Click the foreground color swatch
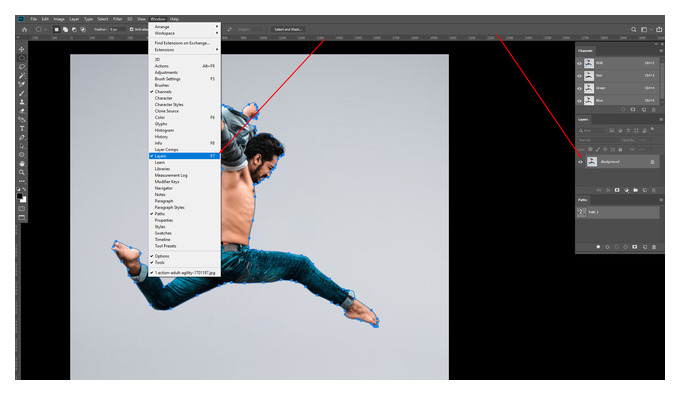This screenshot has width=680, height=395. (20, 196)
